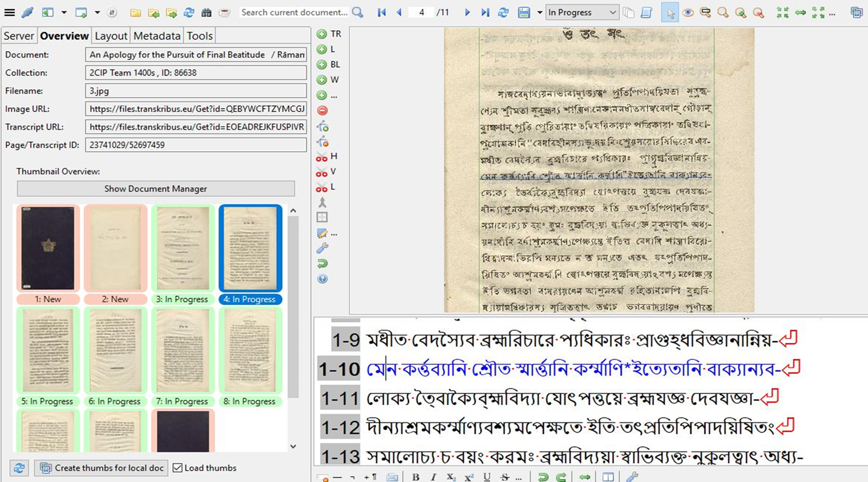Click the green undo arrow in canvas sidebar
The height and width of the screenshot is (482, 868).
322,264
